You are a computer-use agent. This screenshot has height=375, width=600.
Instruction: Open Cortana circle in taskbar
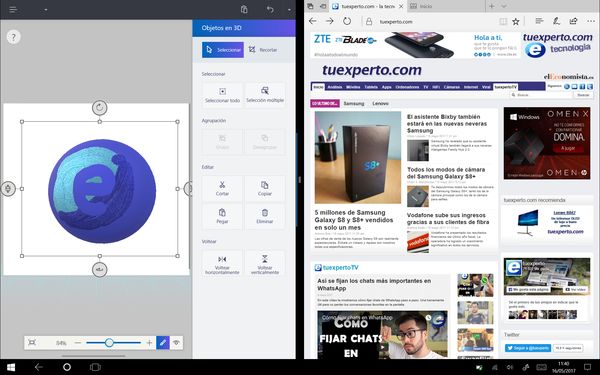click(x=67, y=367)
